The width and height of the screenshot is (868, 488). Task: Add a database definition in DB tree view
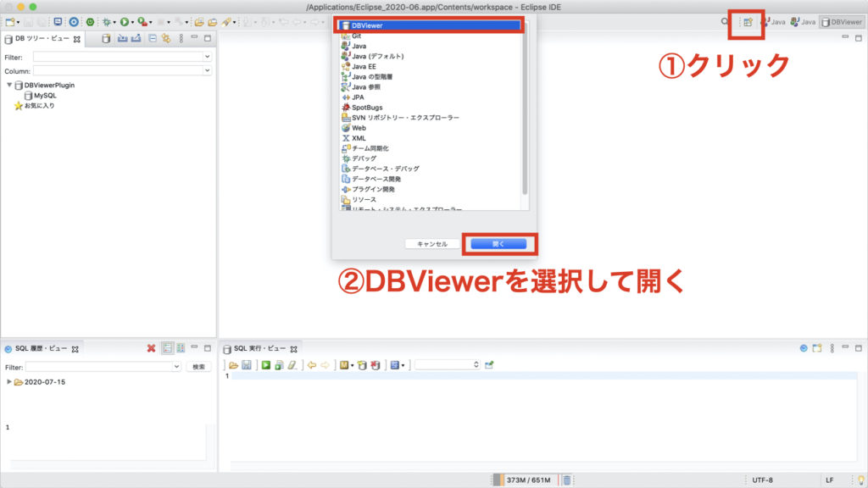tap(106, 39)
